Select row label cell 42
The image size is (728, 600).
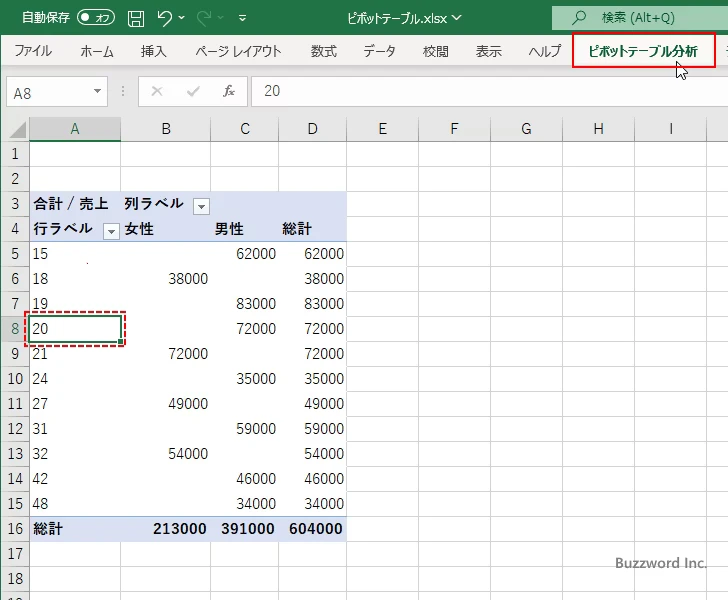click(x=75, y=479)
